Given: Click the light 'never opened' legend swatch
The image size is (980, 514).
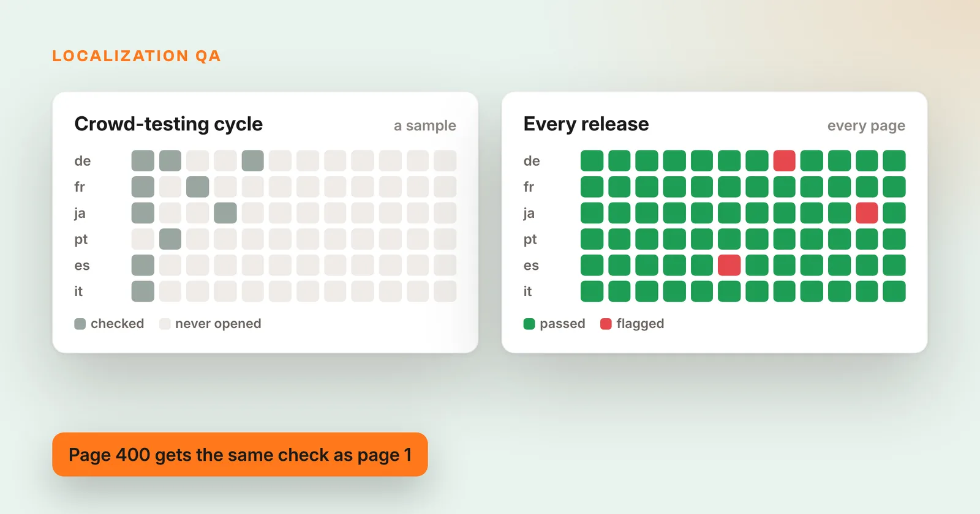Looking at the screenshot, I should [x=165, y=324].
